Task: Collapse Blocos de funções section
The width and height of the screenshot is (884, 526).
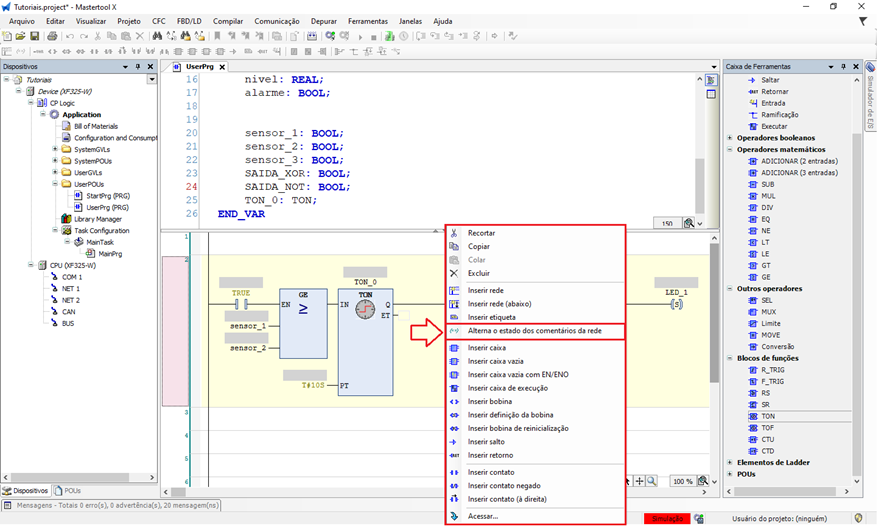Action: (x=730, y=357)
